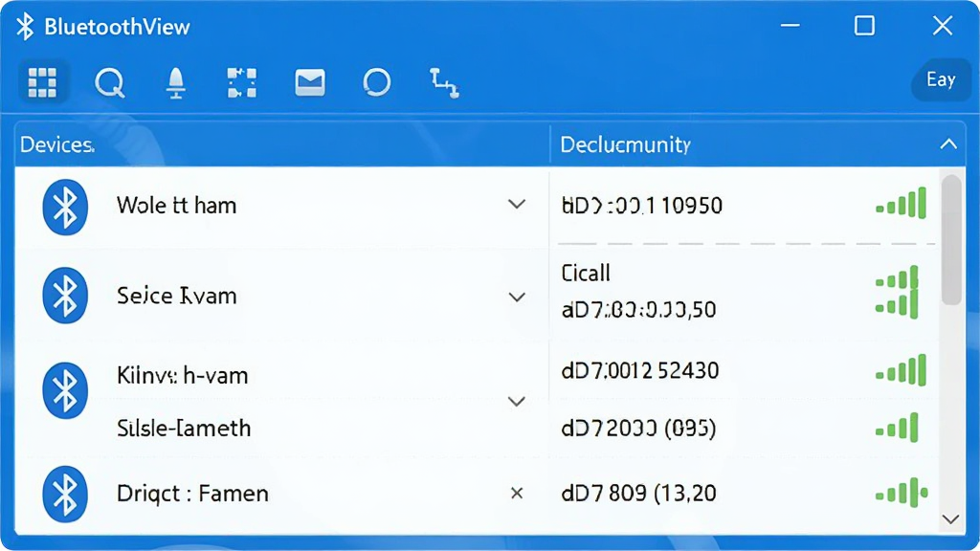Click the Cicall label

[x=586, y=273]
